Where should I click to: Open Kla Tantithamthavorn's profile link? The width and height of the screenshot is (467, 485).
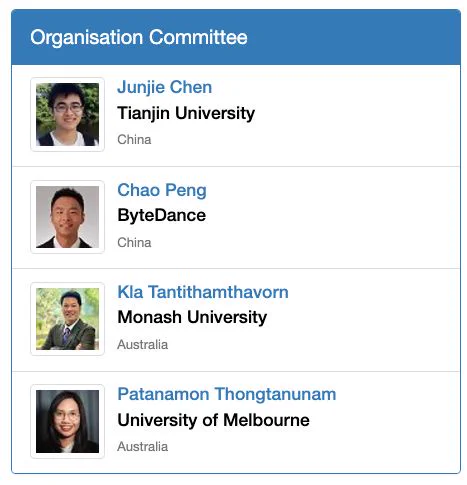[x=203, y=292]
